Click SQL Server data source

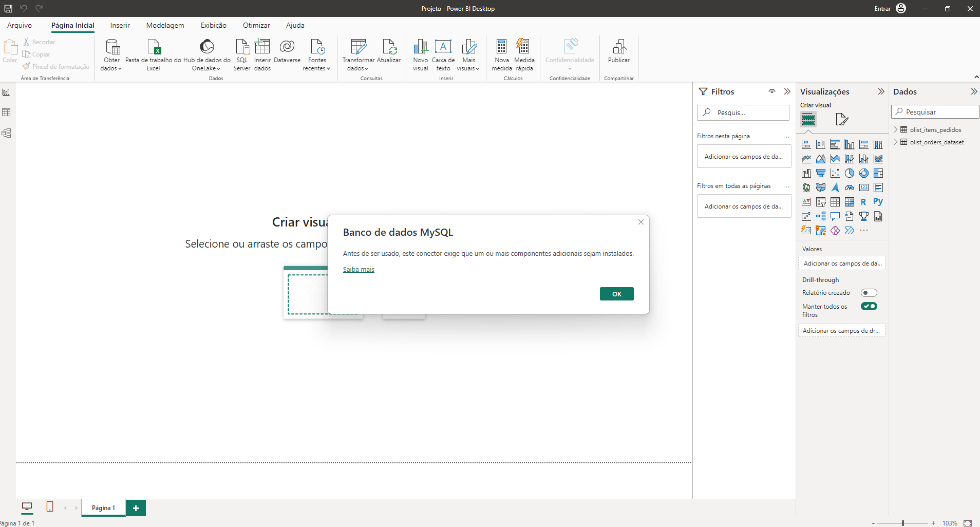click(242, 54)
